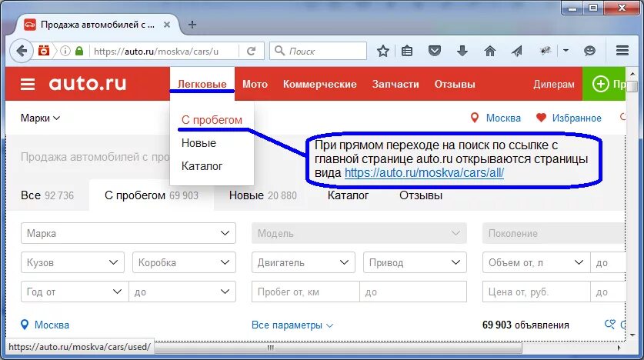Click the horizontal scrollbar thumb at the bottom
This screenshot has height=360, width=644.
coord(338,348)
